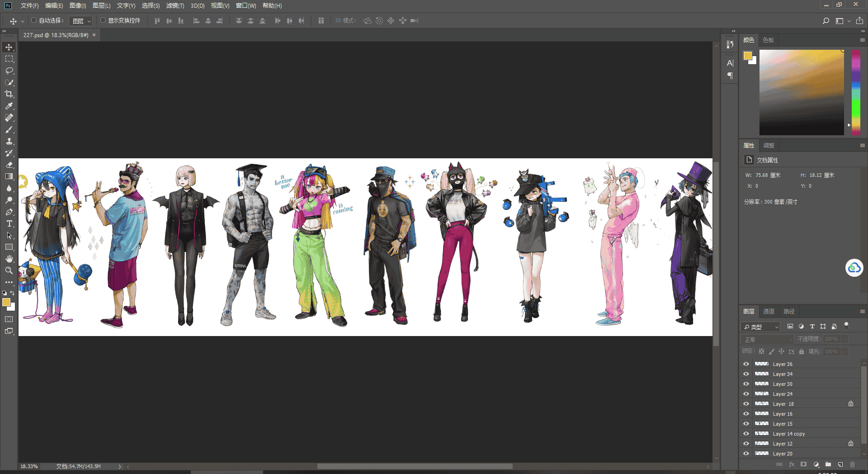Activate the Horizontal Type tool
Viewport: 868px width, 474px height.
click(9, 223)
